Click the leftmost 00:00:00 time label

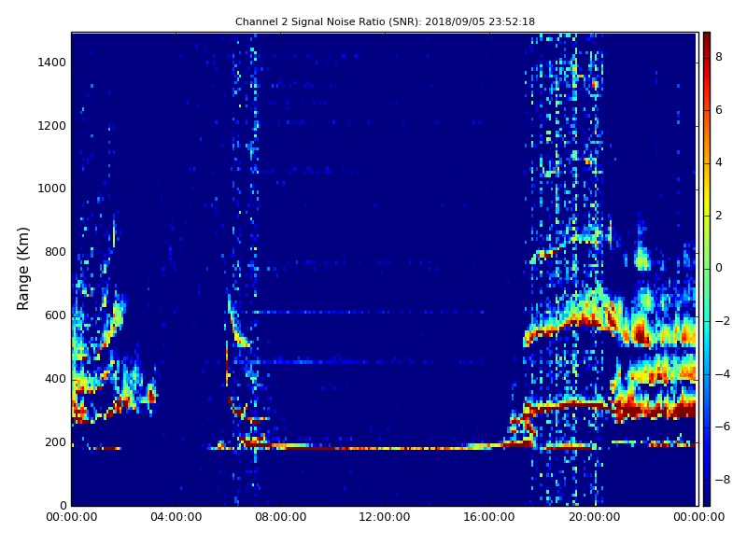[72, 517]
